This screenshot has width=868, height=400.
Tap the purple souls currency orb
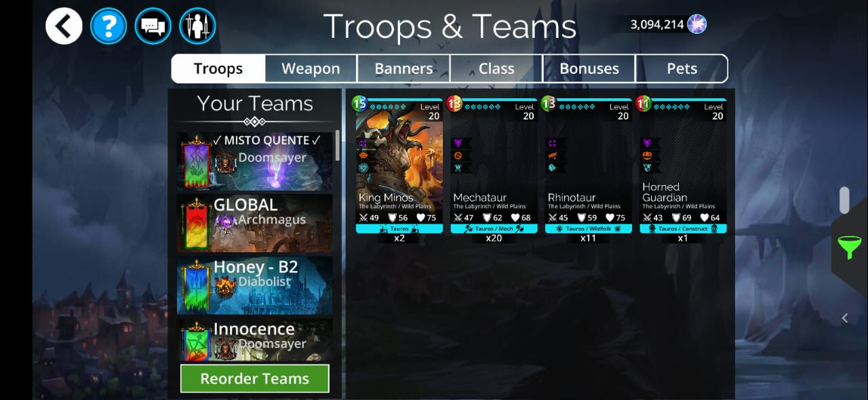696,24
